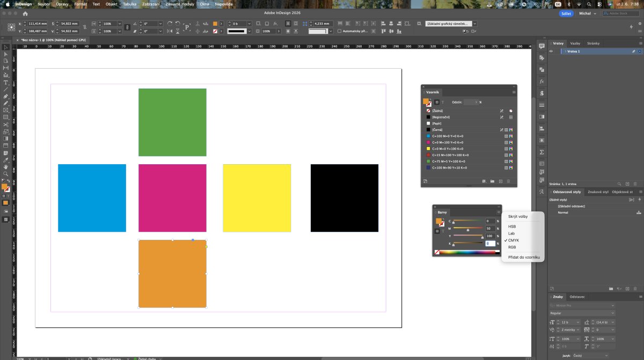Select the Free Transform tool
The width and height of the screenshot is (644, 360).
click(5, 131)
